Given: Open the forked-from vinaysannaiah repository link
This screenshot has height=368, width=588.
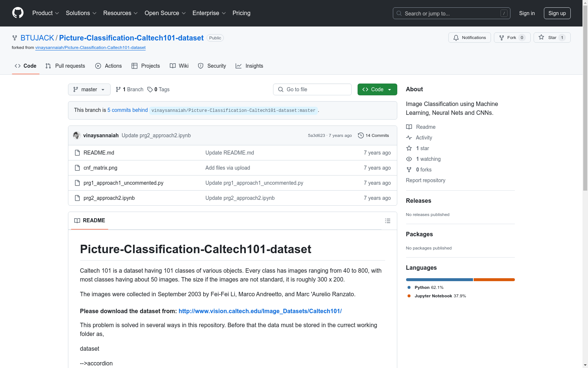Looking at the screenshot, I should 90,47.
